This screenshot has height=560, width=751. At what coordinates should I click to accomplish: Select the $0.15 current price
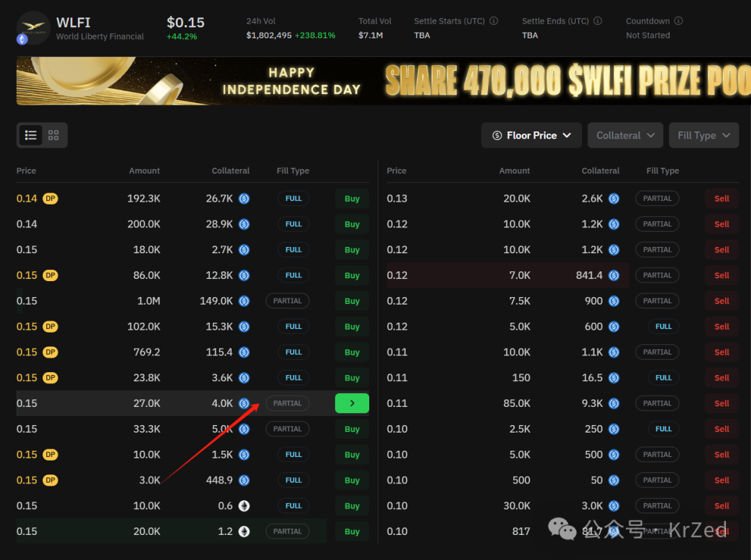[x=186, y=22]
